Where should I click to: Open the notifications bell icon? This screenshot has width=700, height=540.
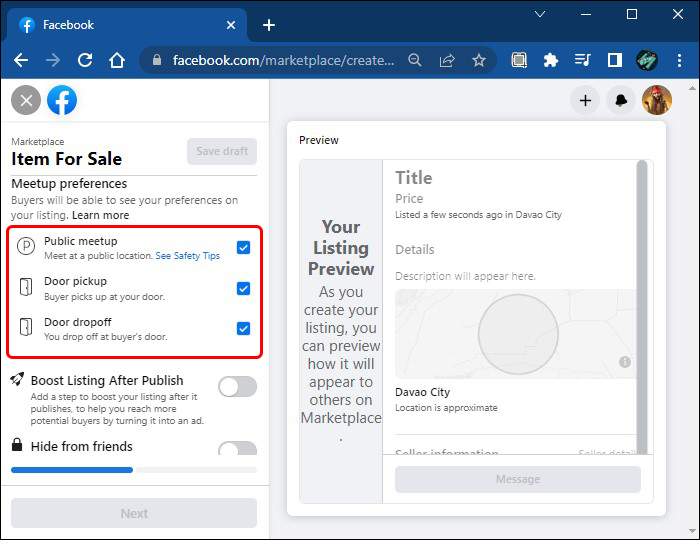621,100
